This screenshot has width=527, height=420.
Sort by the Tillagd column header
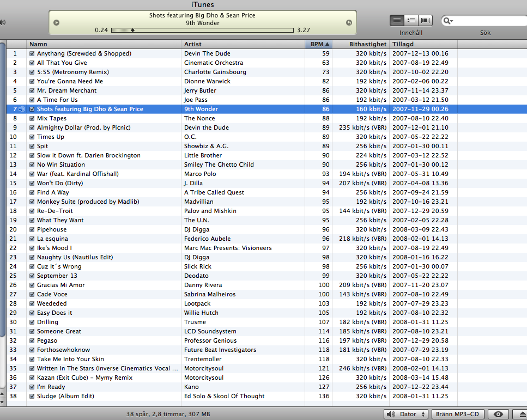(x=423, y=44)
